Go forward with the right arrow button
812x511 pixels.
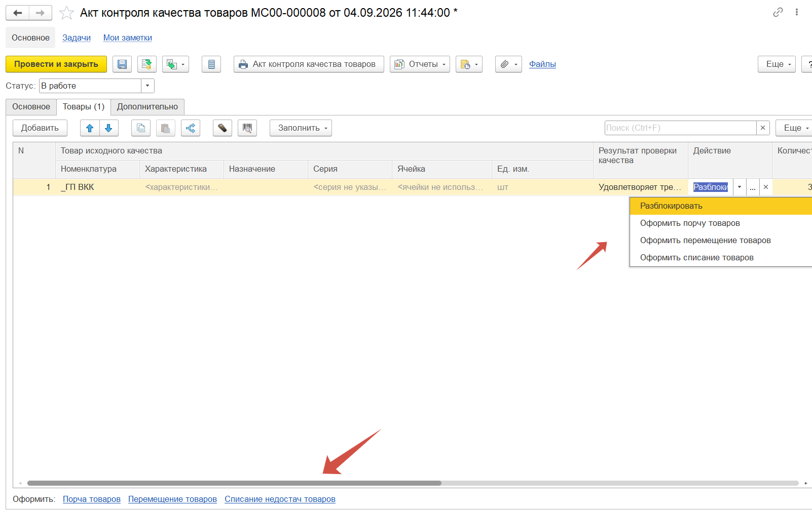pos(41,13)
